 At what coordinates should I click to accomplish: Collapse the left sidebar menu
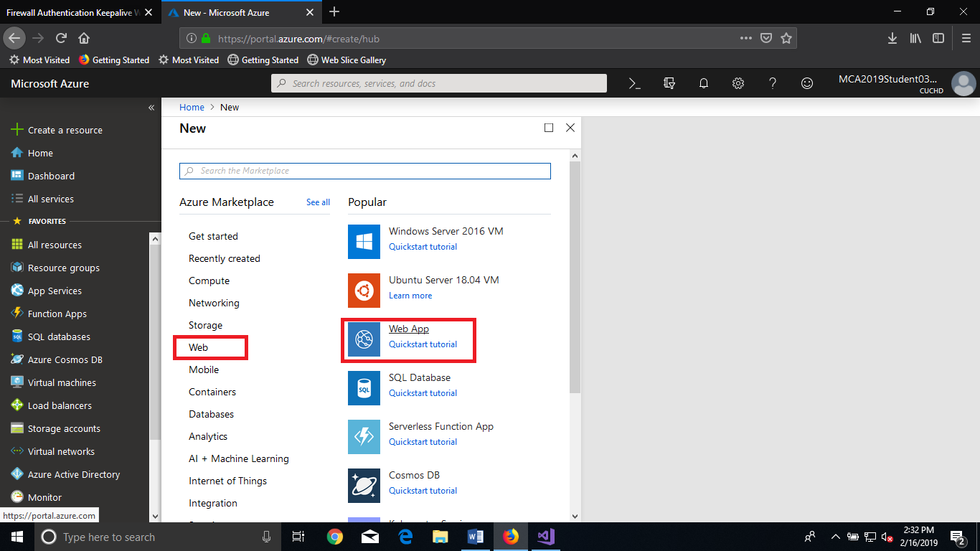point(151,108)
